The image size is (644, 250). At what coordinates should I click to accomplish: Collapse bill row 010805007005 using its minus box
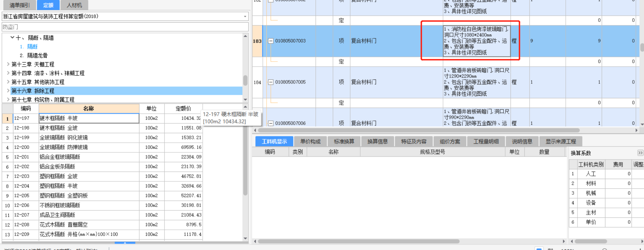(x=271, y=82)
